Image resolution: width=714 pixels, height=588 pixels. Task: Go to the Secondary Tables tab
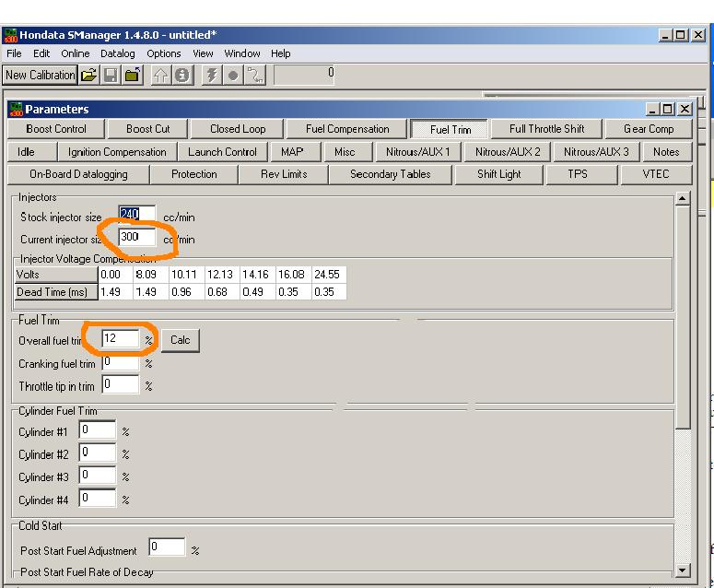391,174
